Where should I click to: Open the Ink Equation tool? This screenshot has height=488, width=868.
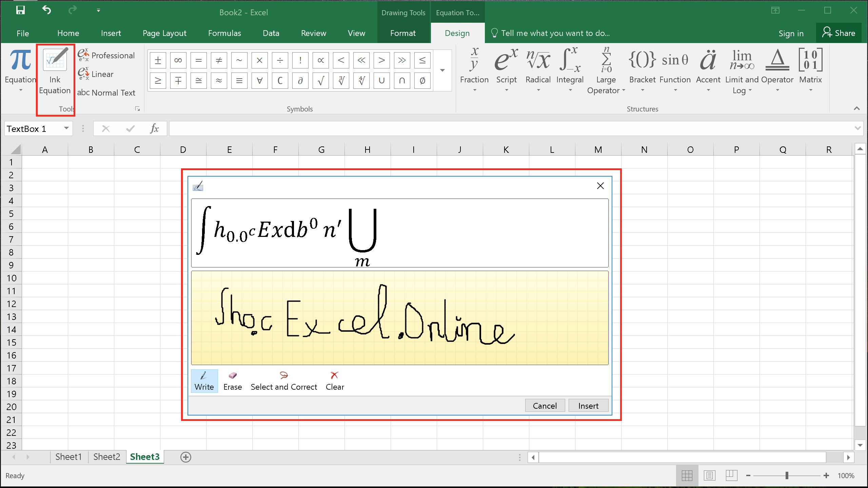(x=55, y=71)
